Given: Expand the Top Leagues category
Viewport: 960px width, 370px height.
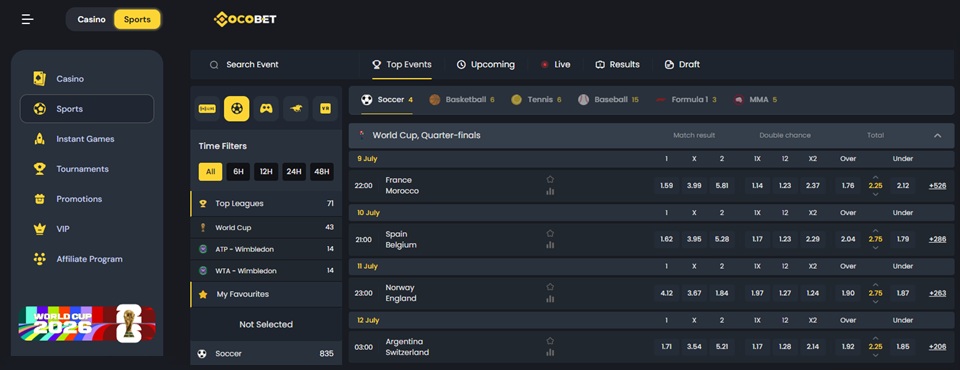Looking at the screenshot, I should [x=266, y=203].
